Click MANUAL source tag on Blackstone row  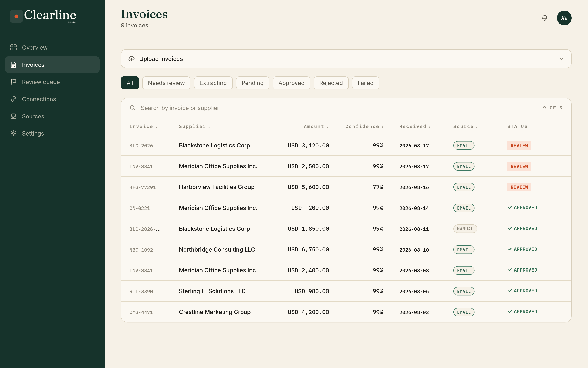click(x=465, y=229)
